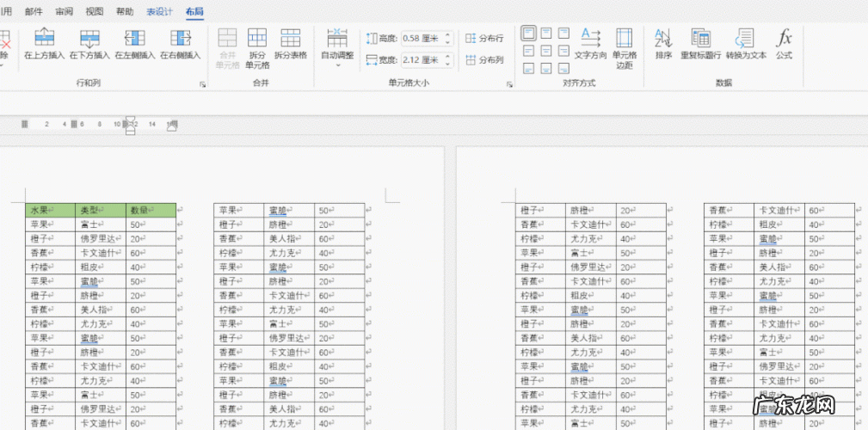
Task: Click 拆分单元格 (Split Cells) icon
Action: [x=257, y=39]
